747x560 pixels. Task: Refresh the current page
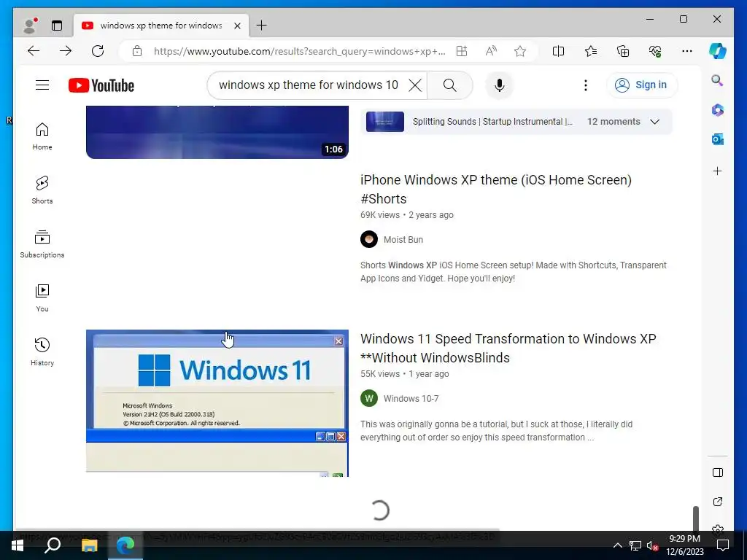98,51
